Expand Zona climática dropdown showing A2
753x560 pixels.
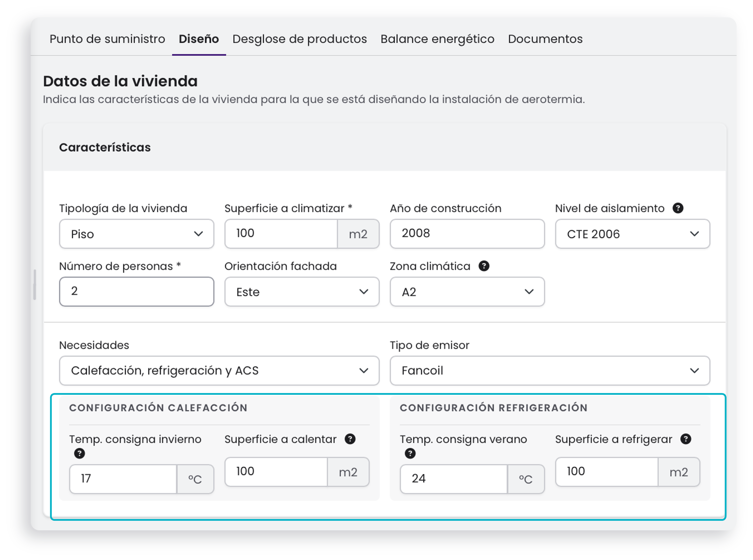pos(467,291)
